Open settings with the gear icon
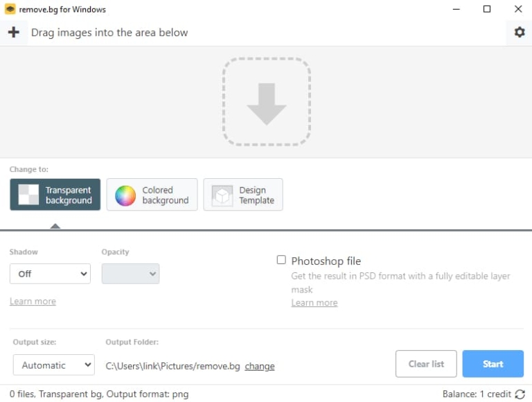 coord(519,32)
